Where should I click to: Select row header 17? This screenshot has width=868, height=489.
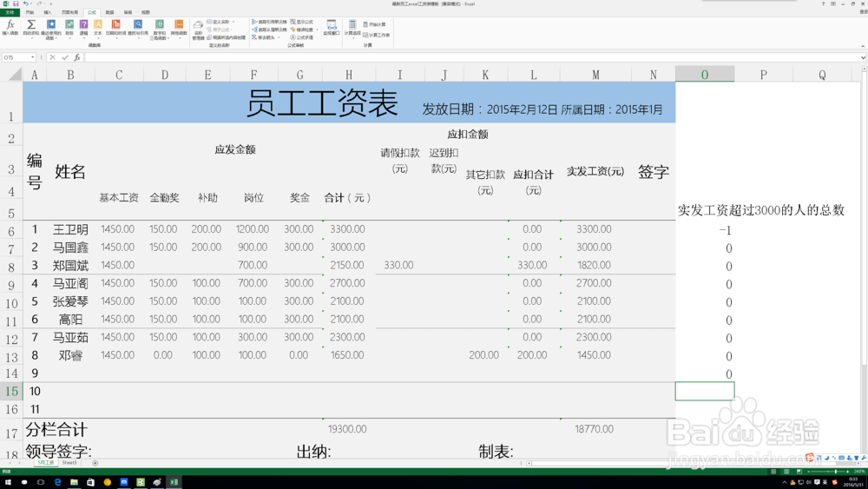pos(11,430)
